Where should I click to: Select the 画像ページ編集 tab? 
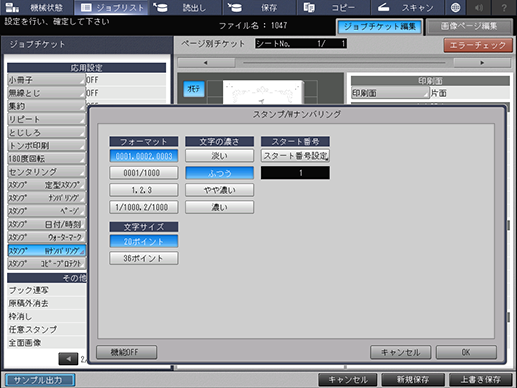469,27
